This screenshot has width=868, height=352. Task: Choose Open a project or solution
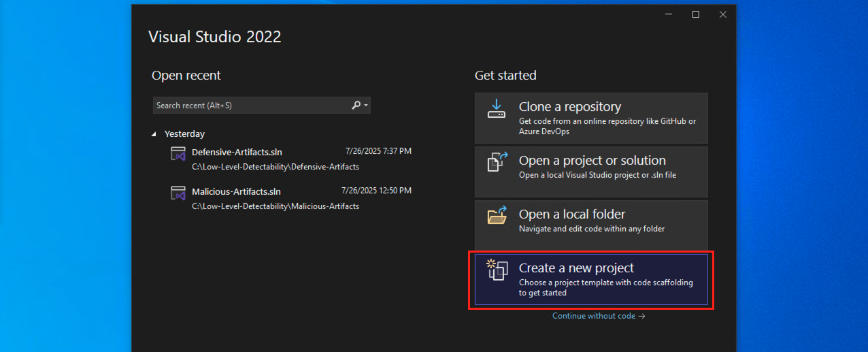point(591,172)
